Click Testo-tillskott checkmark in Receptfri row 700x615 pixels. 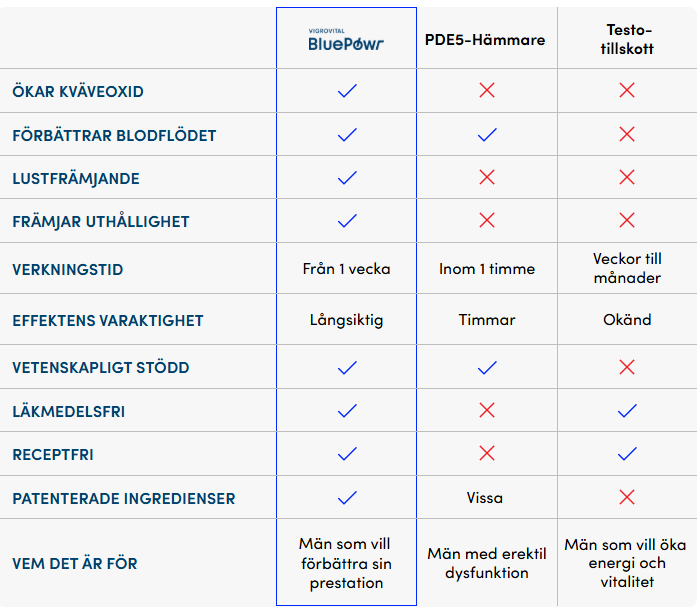627,454
